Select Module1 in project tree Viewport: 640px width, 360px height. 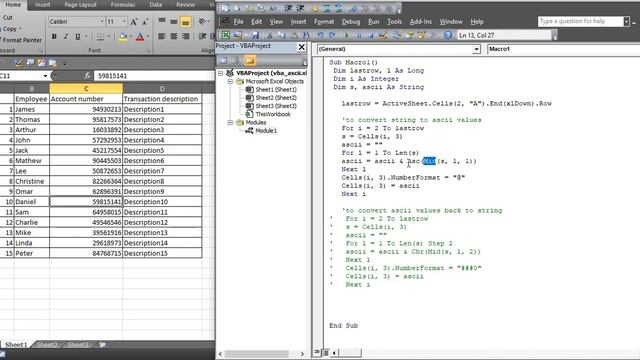266,131
